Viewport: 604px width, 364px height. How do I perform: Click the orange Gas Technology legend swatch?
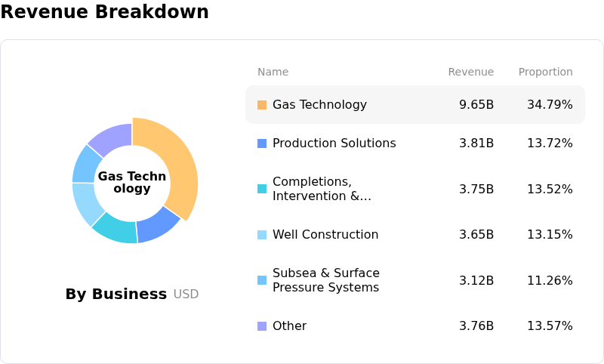pos(262,105)
